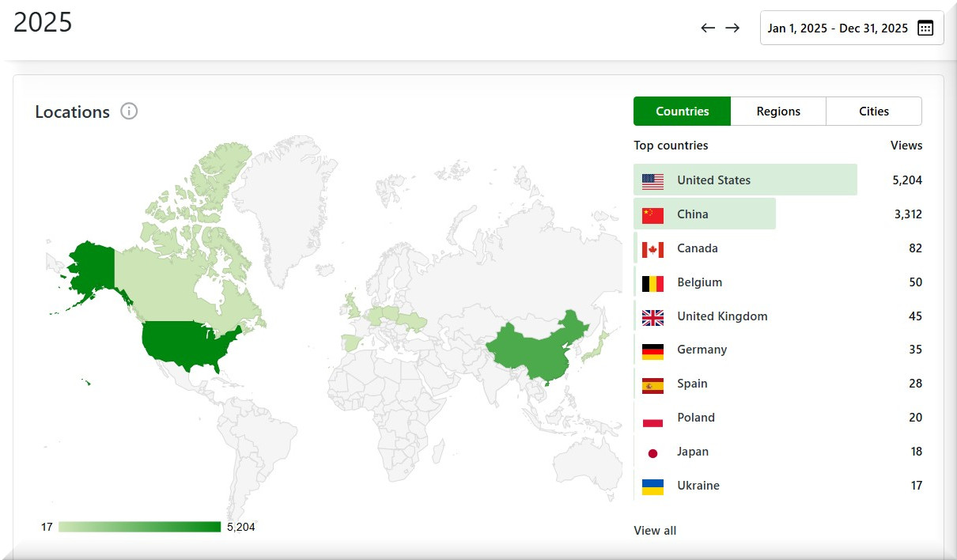This screenshot has height=560, width=957.
Task: Click the Locations info icon
Action: tap(129, 112)
